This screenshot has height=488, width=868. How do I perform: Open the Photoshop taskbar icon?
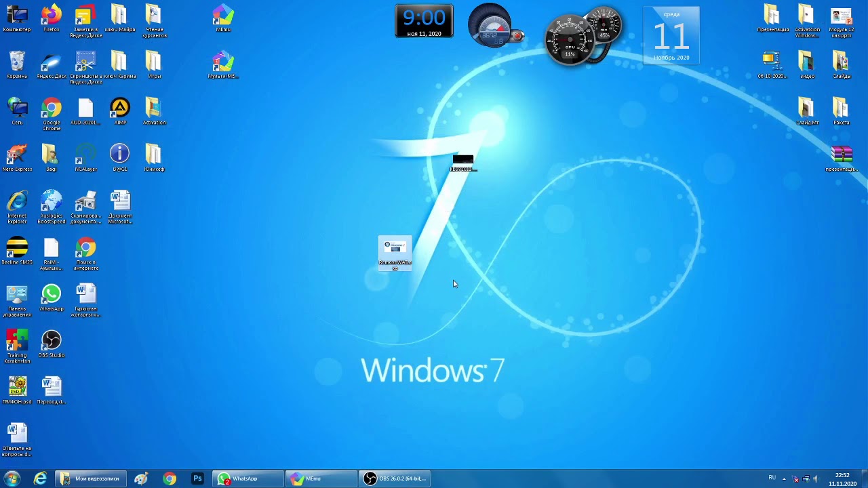[x=197, y=479]
